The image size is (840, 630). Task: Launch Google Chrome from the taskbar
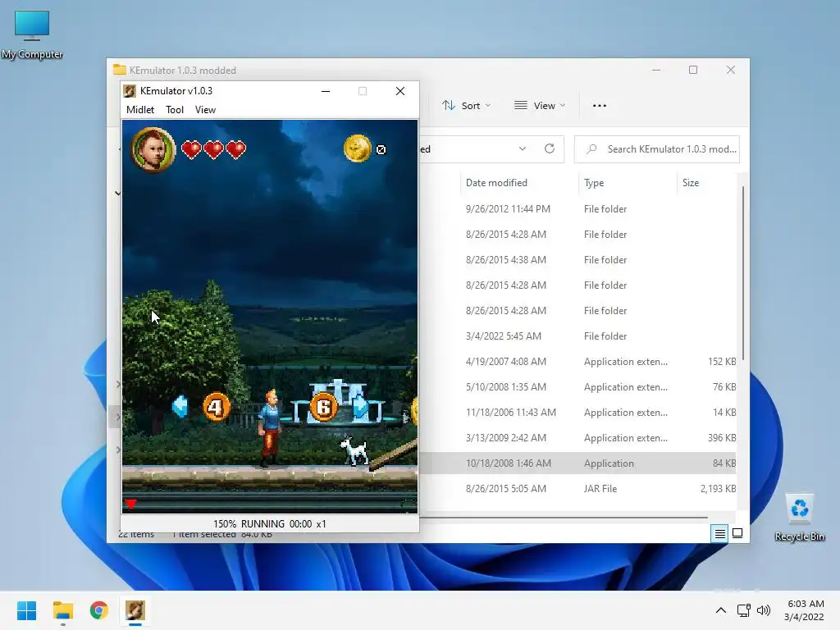click(99, 610)
